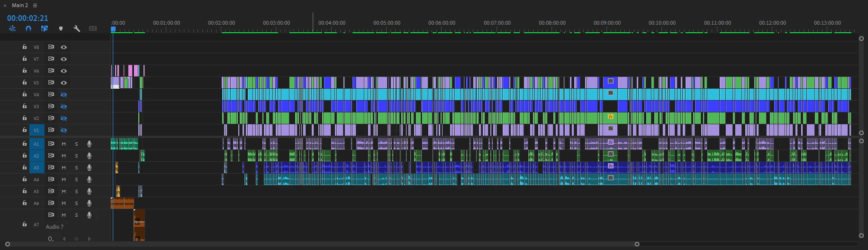Toggle sync lock on track V1
This screenshot has height=250, width=868.
(x=51, y=130)
